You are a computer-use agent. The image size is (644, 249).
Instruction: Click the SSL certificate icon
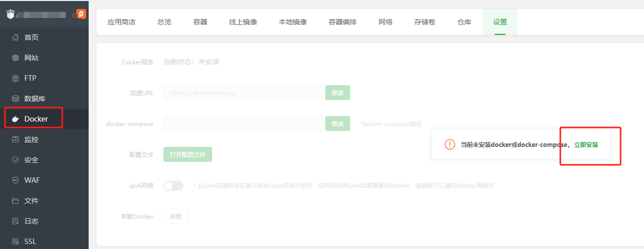(x=15, y=242)
